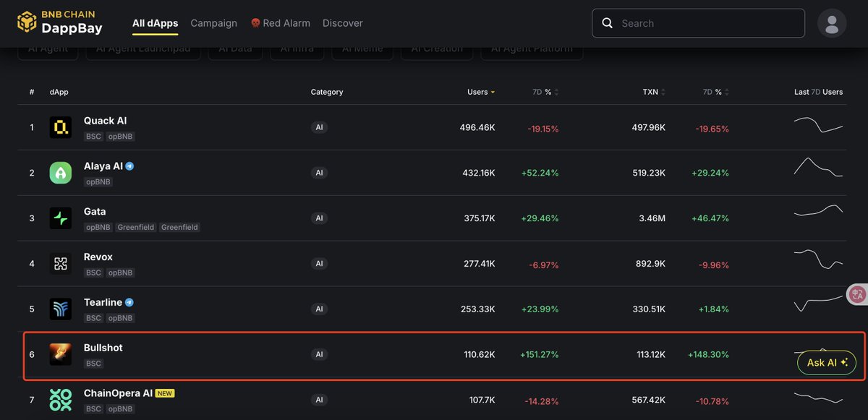Screen dimensions: 868x420
Task: Open the Tearline logo icon
Action: (61, 309)
